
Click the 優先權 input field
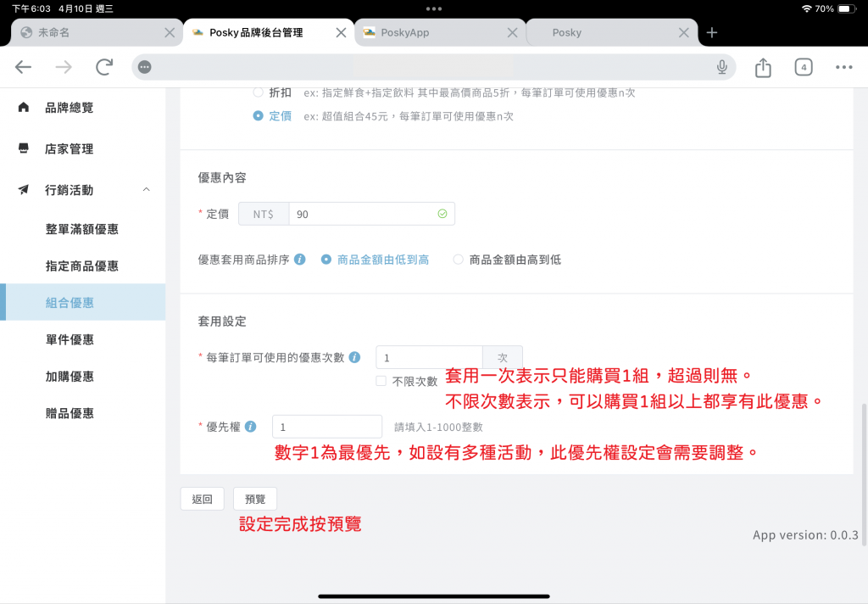pyautogui.click(x=326, y=427)
